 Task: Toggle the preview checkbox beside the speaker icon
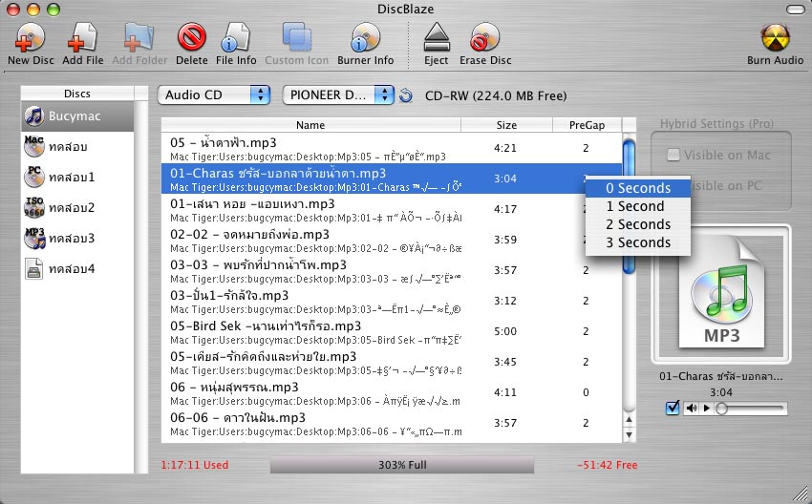673,408
